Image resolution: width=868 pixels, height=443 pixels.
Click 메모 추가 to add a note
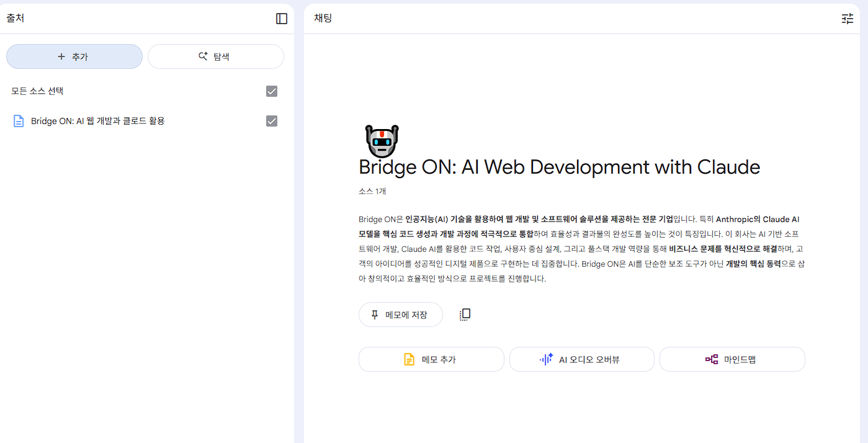tap(431, 359)
